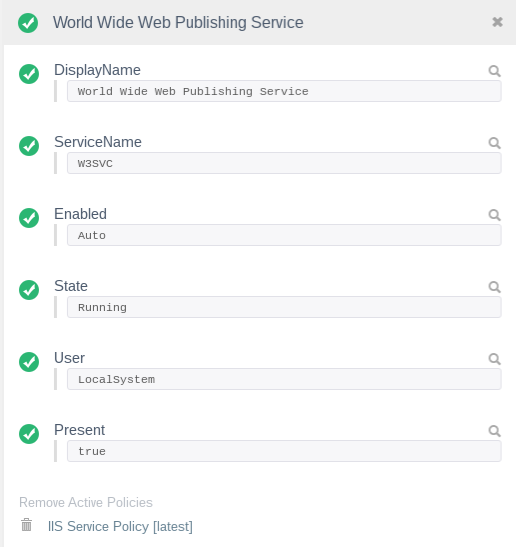
Task: Click the green check next to ServiceName
Action: pyautogui.click(x=29, y=146)
